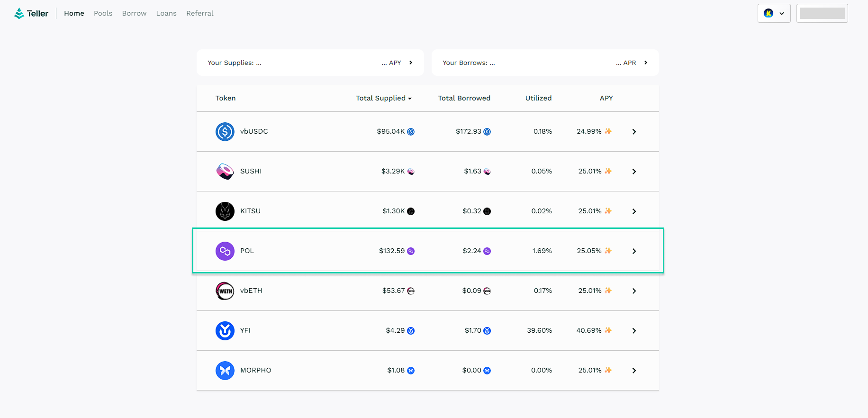Click the KITSU token icon
This screenshot has height=418, width=868.
(225, 211)
